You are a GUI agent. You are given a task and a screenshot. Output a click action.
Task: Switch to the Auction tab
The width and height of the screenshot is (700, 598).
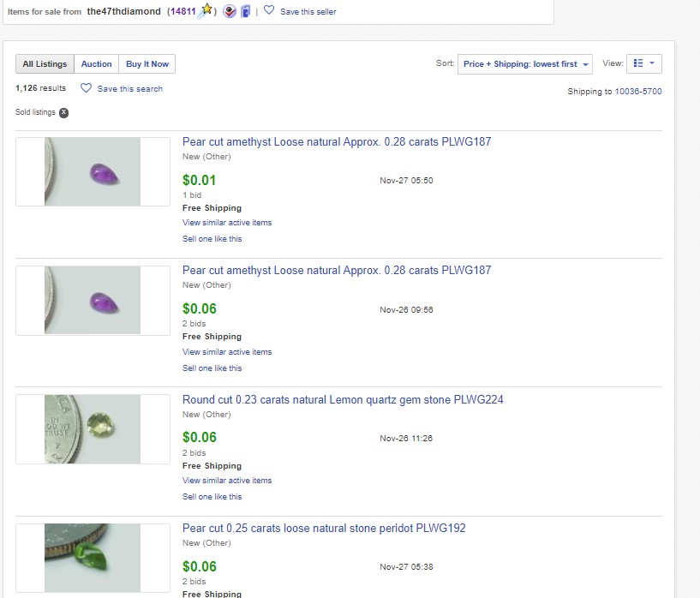pyautogui.click(x=97, y=63)
